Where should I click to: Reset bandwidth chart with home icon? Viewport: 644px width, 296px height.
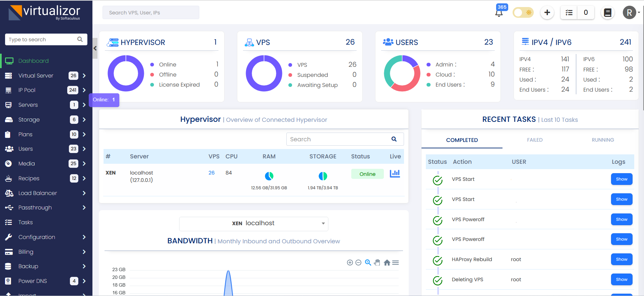387,262
